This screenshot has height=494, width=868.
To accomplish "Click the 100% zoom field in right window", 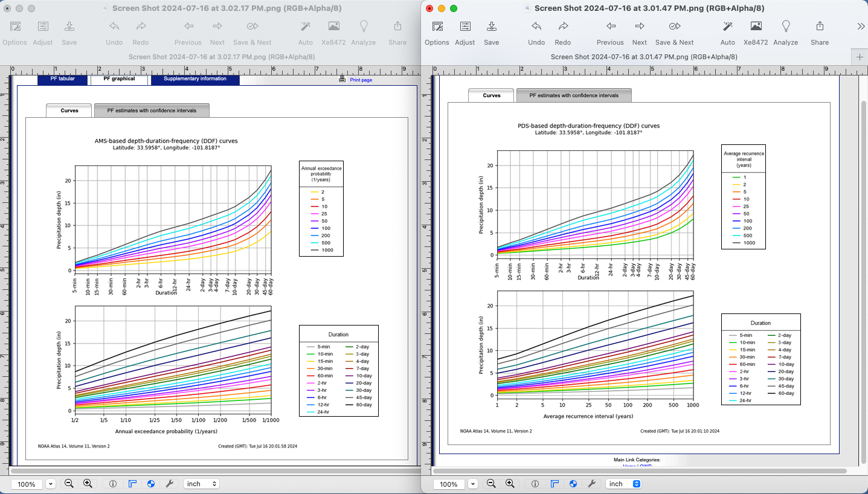I will 449,484.
